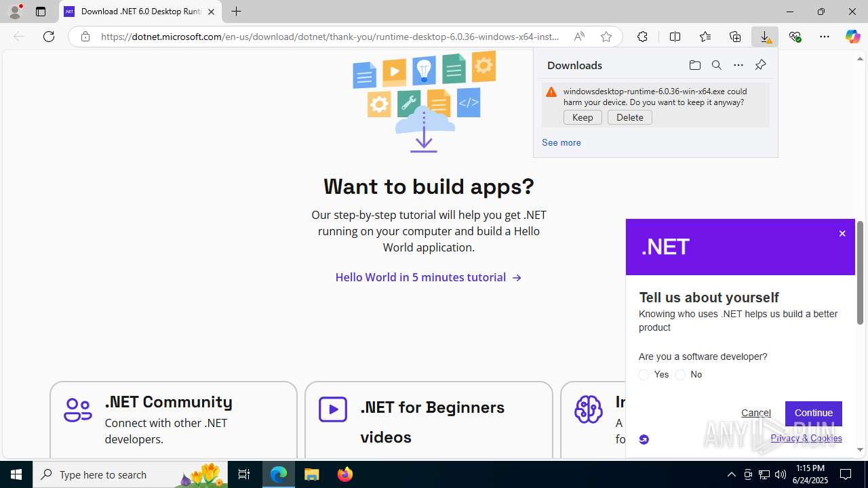868x488 pixels.
Task: Click the address bar URL
Action: [x=330, y=37]
